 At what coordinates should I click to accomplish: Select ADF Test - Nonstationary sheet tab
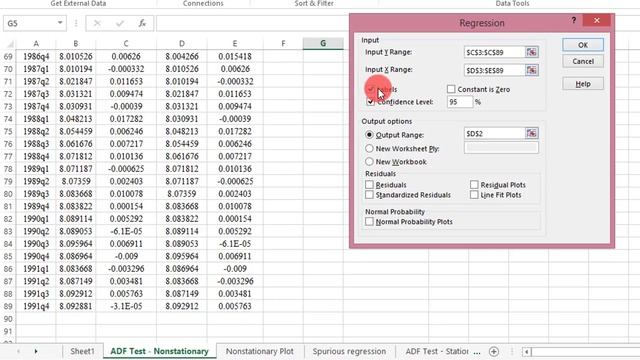click(159, 351)
